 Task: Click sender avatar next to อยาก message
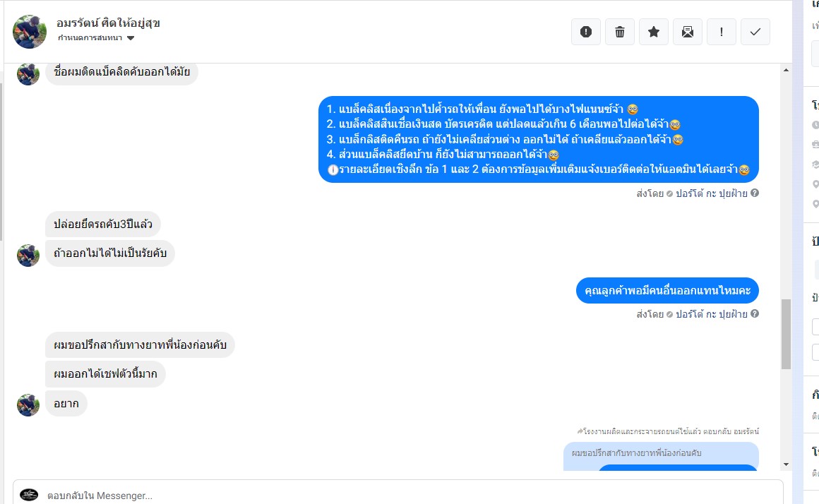[x=28, y=404]
